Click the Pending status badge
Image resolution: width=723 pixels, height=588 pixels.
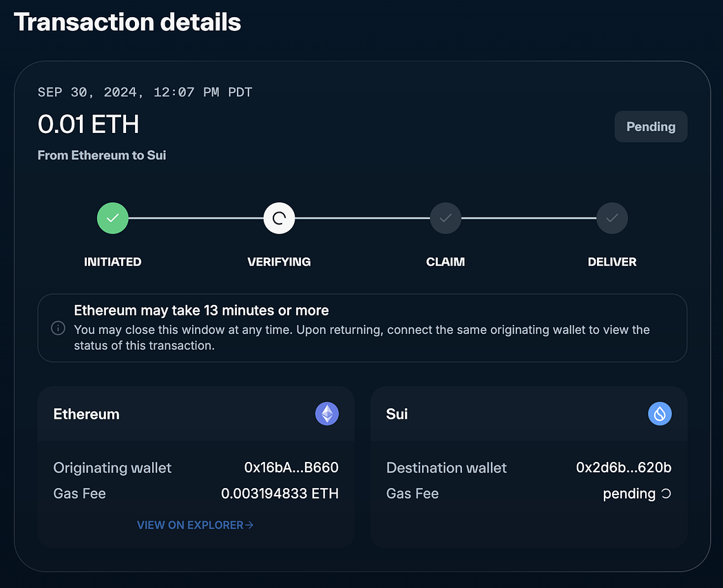[x=651, y=127]
